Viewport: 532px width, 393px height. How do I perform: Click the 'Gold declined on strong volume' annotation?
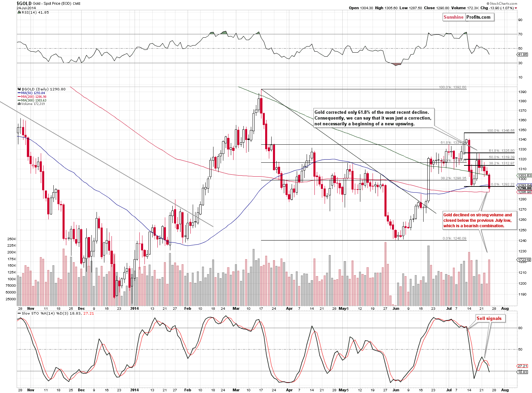tap(479, 220)
